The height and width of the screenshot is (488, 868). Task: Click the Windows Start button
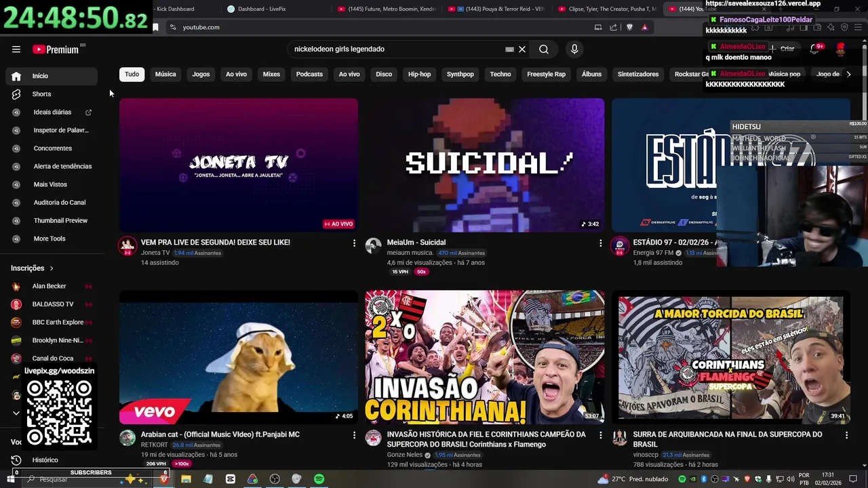click(10, 479)
